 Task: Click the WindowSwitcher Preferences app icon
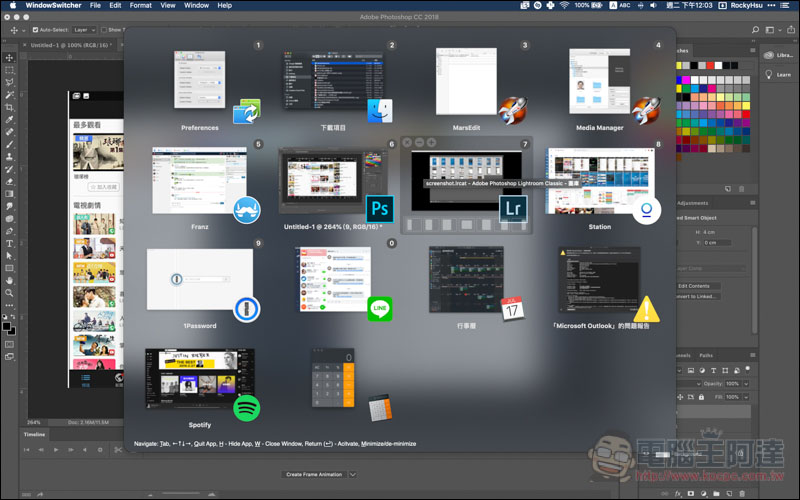pyautogui.click(x=247, y=111)
